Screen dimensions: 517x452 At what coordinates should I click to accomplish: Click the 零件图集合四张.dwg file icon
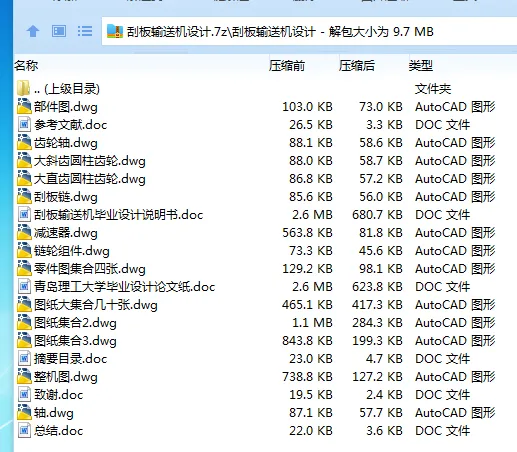(x=24, y=268)
